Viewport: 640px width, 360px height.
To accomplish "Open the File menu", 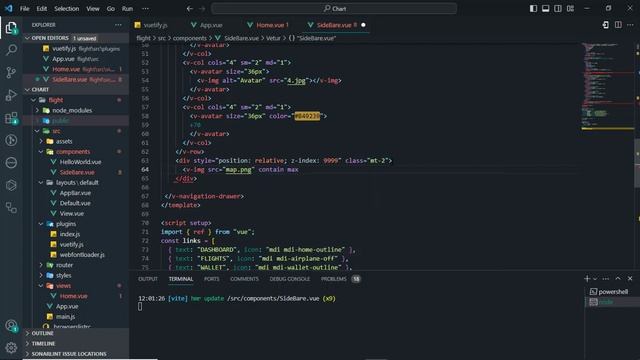I will coord(24,9).
